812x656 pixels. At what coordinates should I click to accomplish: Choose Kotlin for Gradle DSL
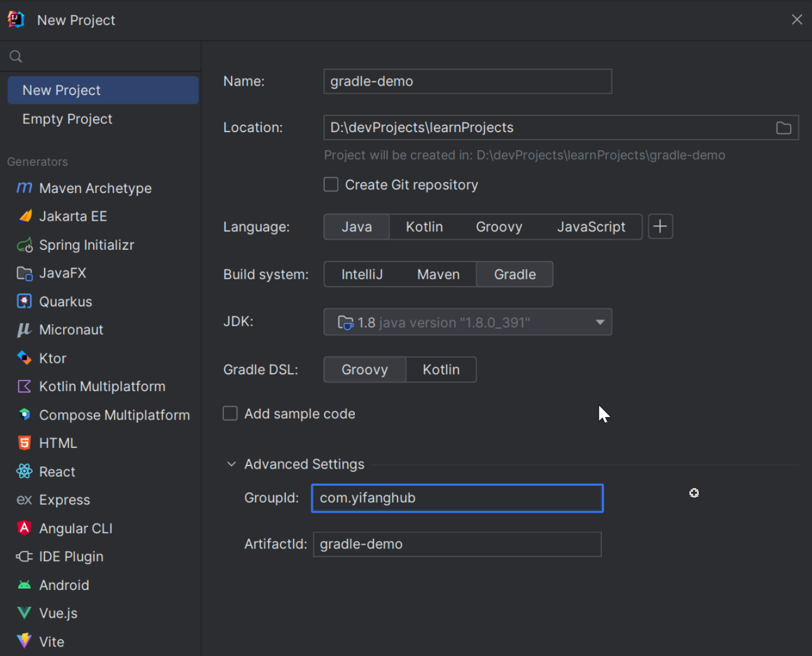coord(441,370)
